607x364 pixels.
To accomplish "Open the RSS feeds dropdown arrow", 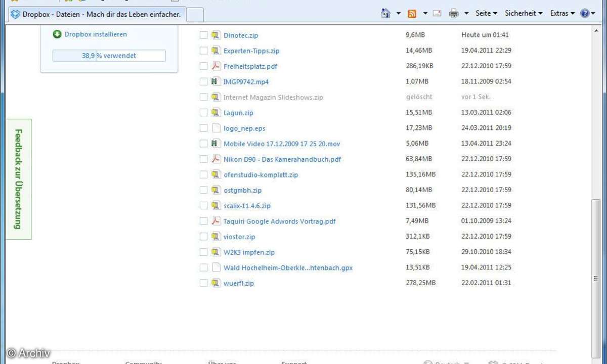I will 425,14.
